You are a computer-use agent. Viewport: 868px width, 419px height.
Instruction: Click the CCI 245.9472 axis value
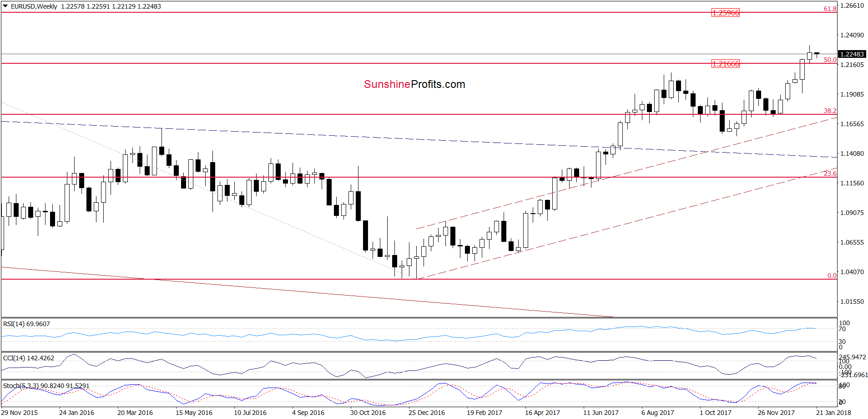pos(853,357)
